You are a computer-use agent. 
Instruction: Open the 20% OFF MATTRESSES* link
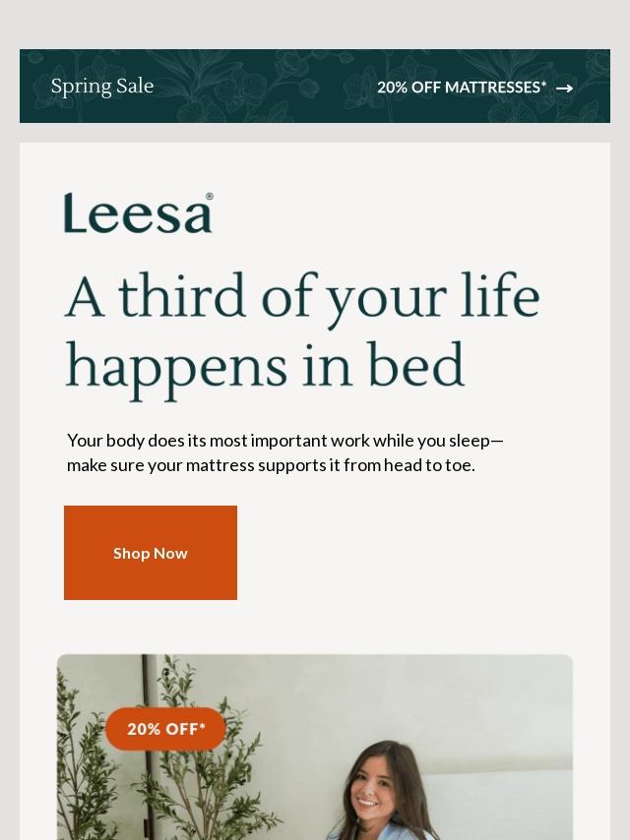coord(462,88)
